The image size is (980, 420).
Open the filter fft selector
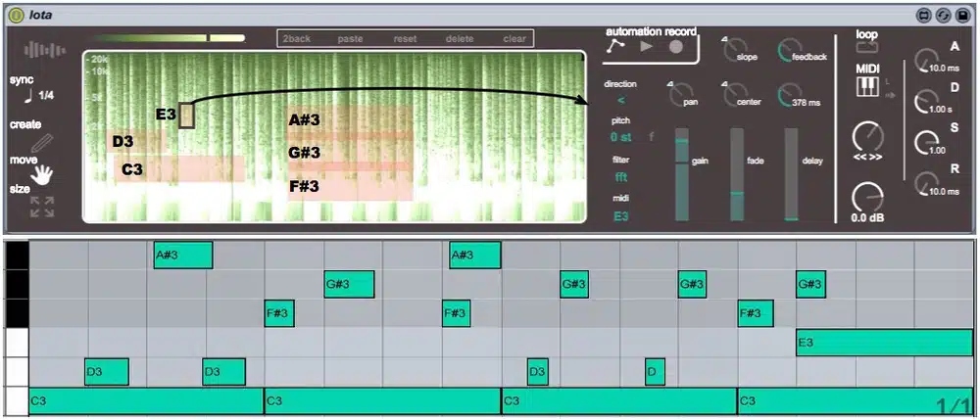point(620,176)
